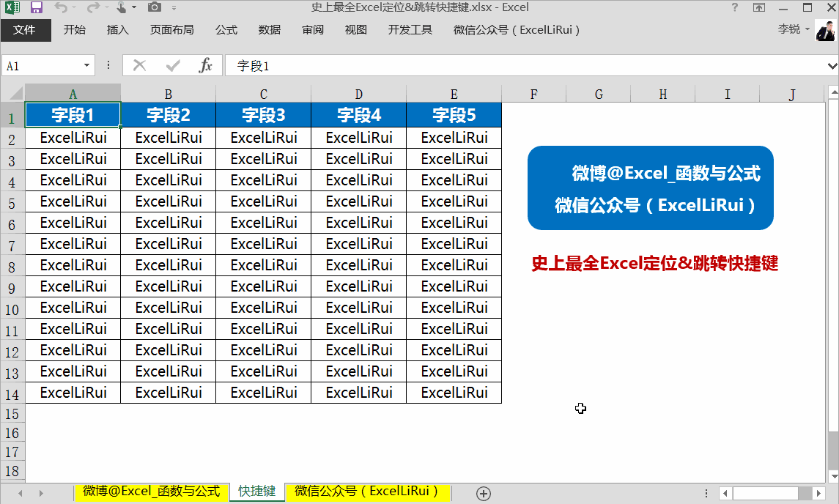This screenshot has height=504, width=839.
Task: Open the Name Box dropdown arrow
Action: [86, 66]
